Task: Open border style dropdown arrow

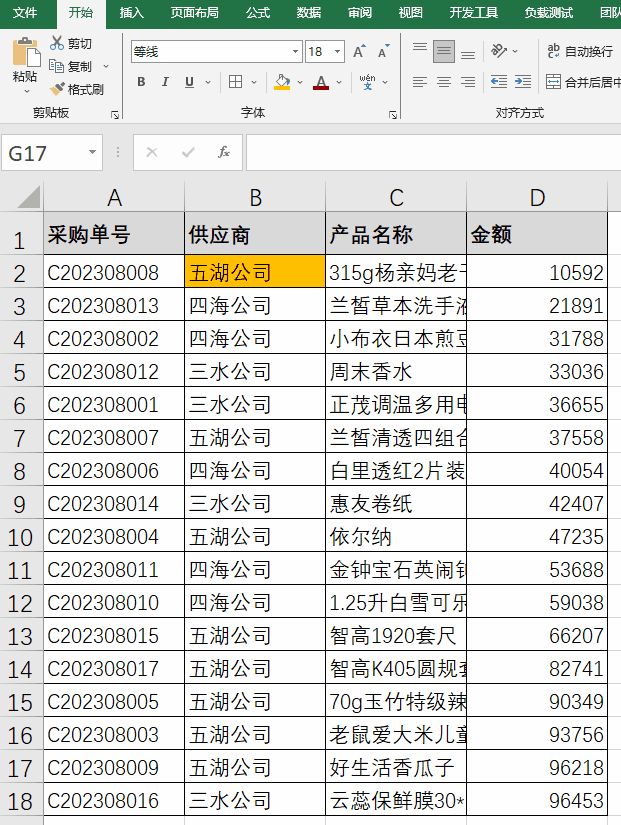Action: 254,82
